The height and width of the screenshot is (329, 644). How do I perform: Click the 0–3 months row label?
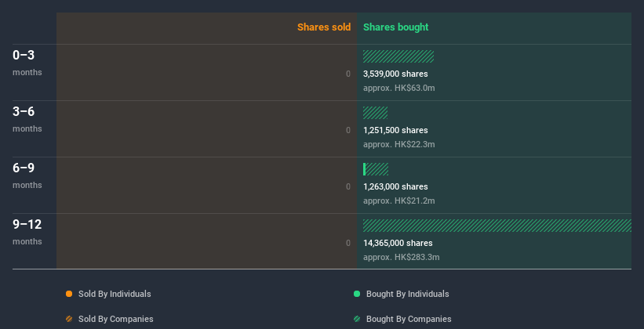pyautogui.click(x=27, y=63)
